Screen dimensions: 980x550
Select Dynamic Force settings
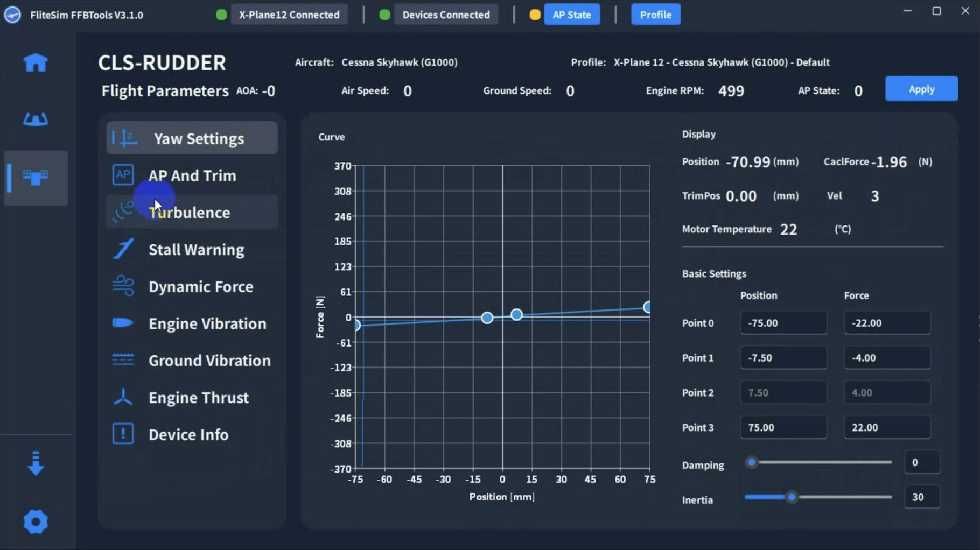click(x=192, y=286)
